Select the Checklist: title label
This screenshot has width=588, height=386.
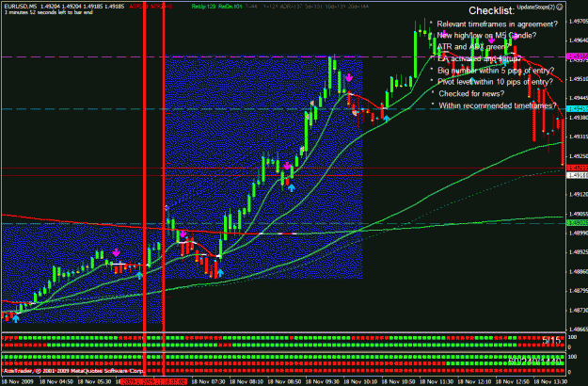click(491, 11)
